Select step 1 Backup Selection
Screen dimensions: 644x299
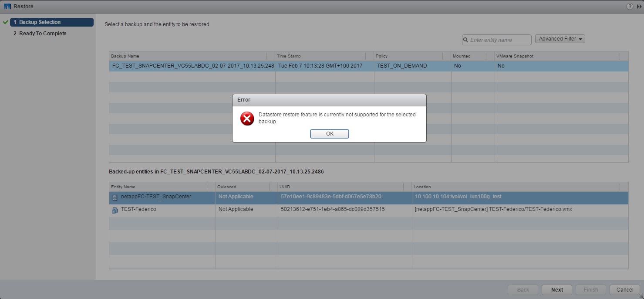coord(51,22)
